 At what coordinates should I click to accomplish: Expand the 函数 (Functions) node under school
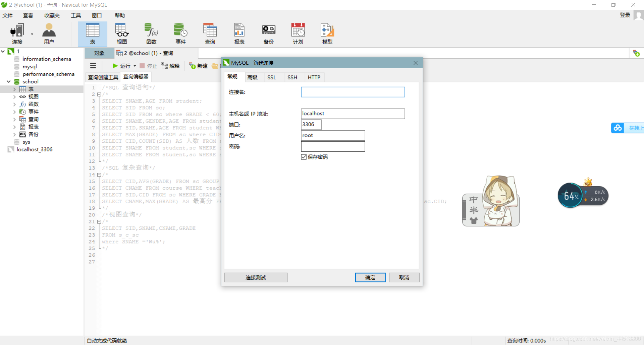point(14,104)
